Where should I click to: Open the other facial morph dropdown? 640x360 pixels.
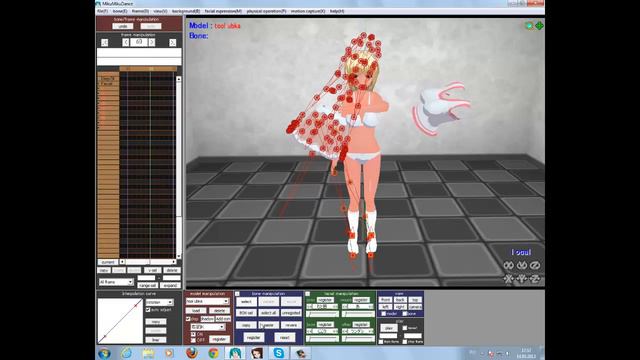pos(358,331)
